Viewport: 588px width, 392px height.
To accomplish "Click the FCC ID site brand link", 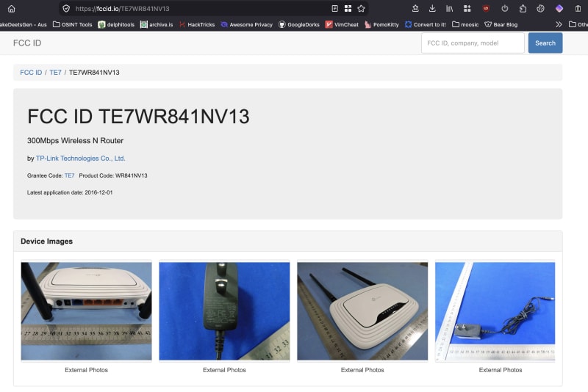I will (x=27, y=43).
